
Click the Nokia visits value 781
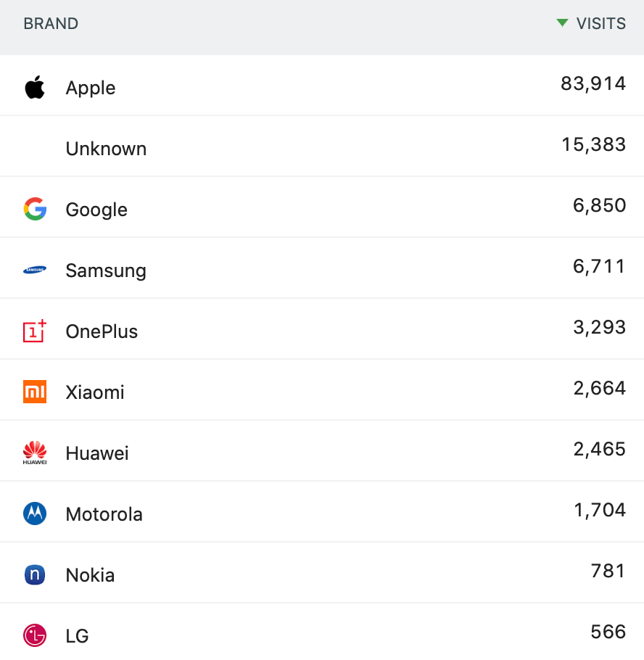(x=608, y=571)
